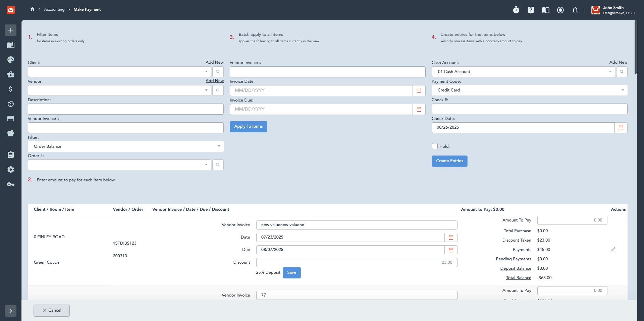644x321 pixels.
Task: Expand the 01 Cash Account dropdown
Action: (523, 72)
